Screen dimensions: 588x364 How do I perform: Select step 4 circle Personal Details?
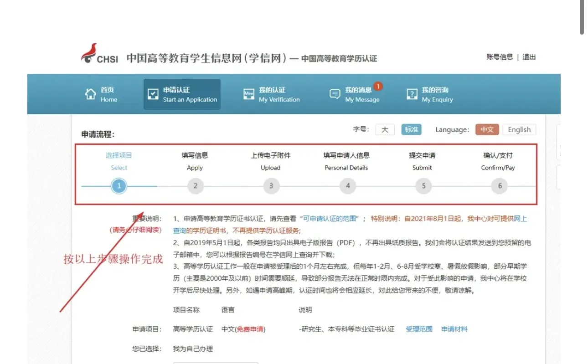coord(347,186)
